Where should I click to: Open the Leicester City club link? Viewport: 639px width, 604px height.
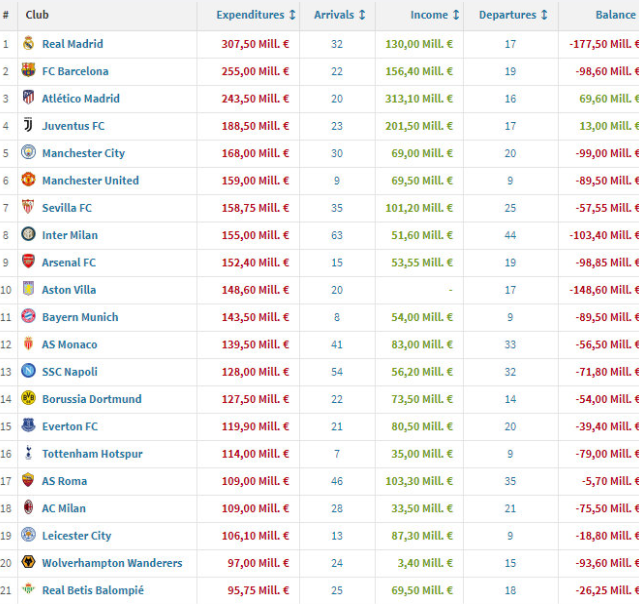coord(77,536)
